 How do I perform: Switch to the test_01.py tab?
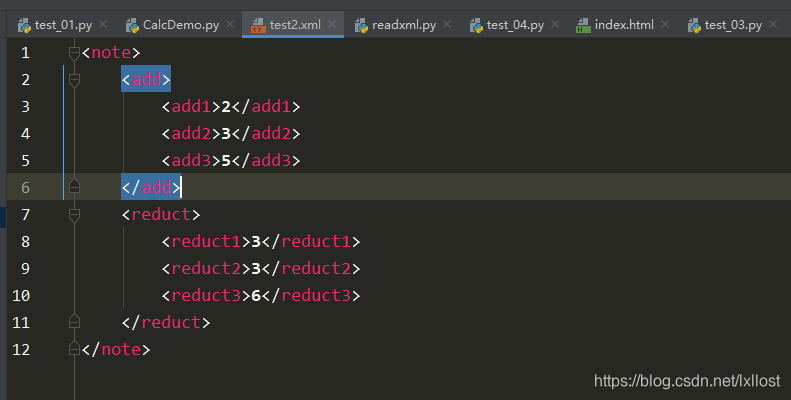point(63,25)
